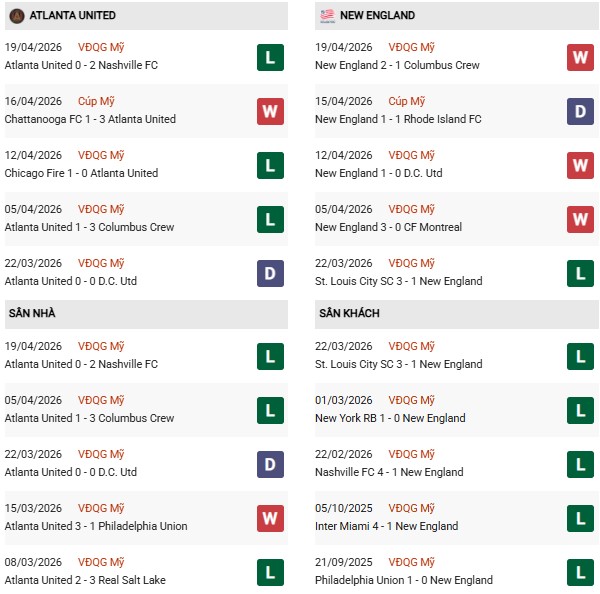Click the L badge for Real Salt Lake match
Viewport: 600px width, 594px height.
270,572
